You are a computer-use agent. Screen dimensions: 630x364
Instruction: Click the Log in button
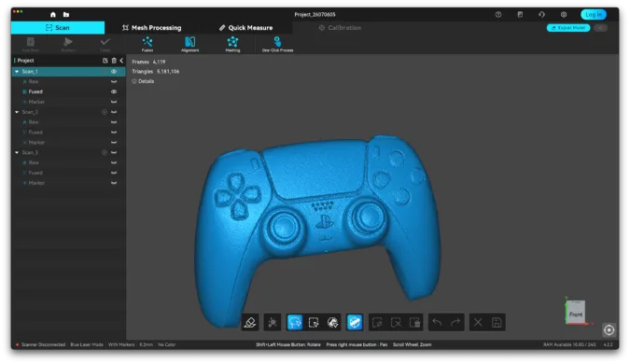point(594,14)
